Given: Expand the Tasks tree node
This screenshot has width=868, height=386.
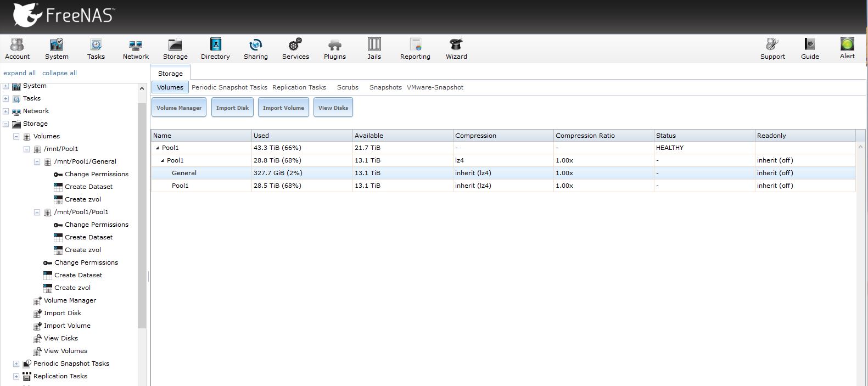Looking at the screenshot, I should pos(5,98).
